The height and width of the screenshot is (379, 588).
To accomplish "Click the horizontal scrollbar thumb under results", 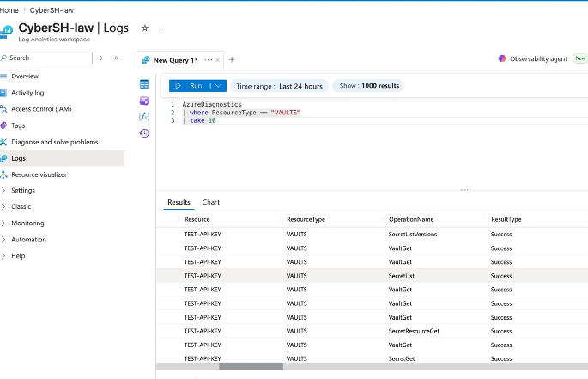I will point(251,366).
